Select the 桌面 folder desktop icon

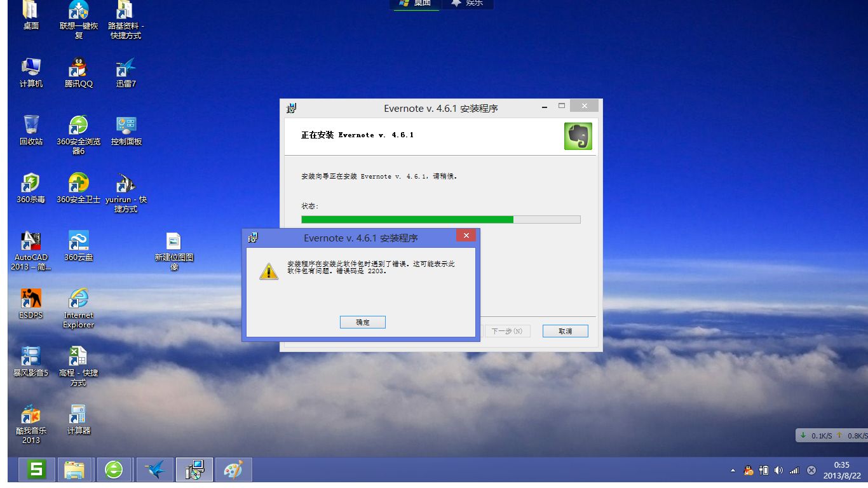(x=31, y=16)
